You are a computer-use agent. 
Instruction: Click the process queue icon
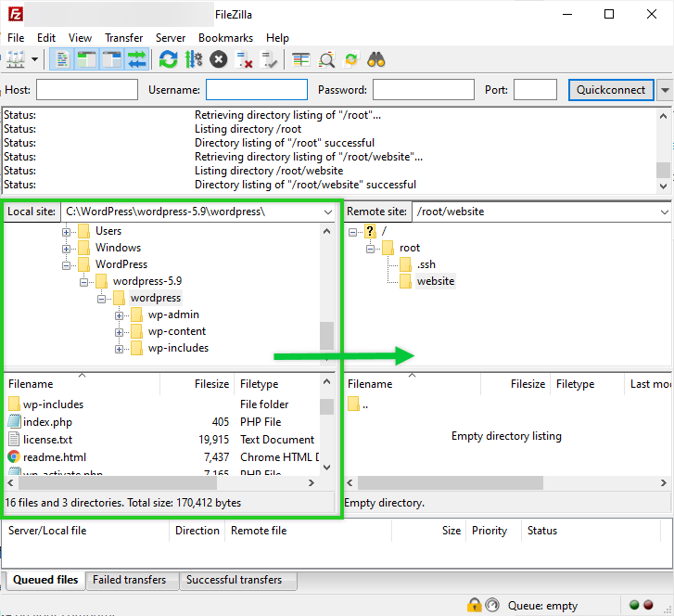tap(194, 60)
